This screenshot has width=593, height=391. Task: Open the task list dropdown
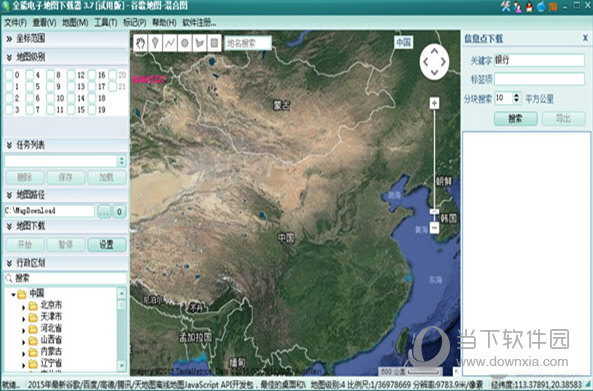pyautogui.click(x=122, y=161)
